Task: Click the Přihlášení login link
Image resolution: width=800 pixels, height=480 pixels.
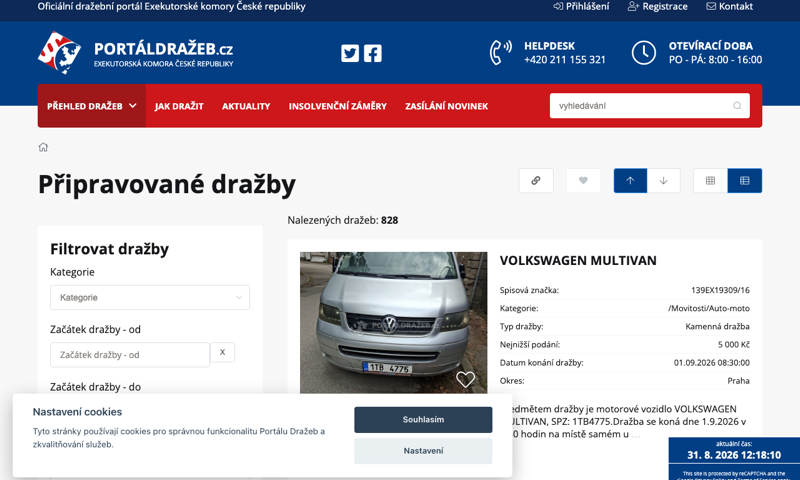Action: point(581,7)
